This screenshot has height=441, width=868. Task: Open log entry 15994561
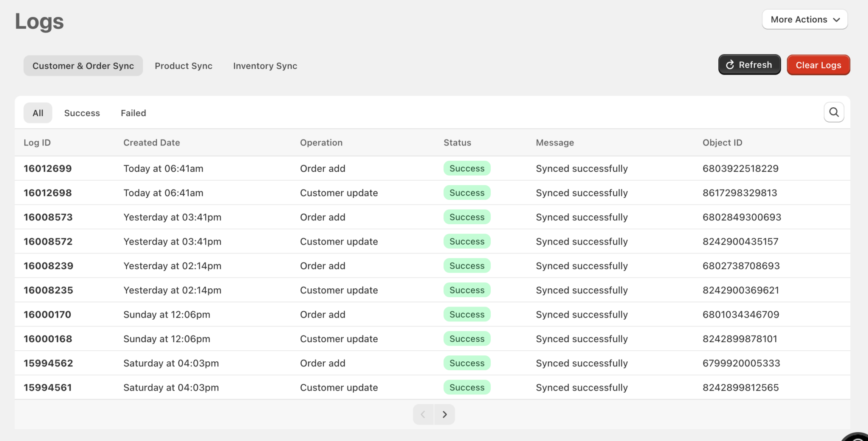pos(47,388)
